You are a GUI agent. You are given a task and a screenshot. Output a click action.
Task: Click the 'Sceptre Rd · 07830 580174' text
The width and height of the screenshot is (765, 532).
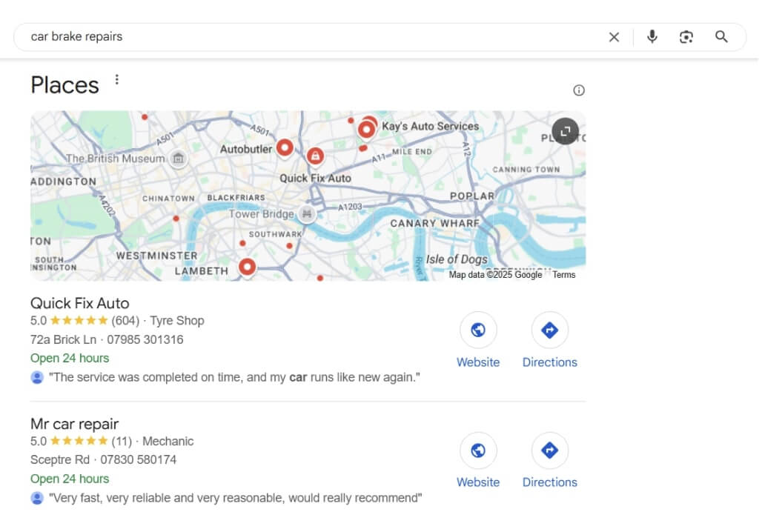click(104, 462)
